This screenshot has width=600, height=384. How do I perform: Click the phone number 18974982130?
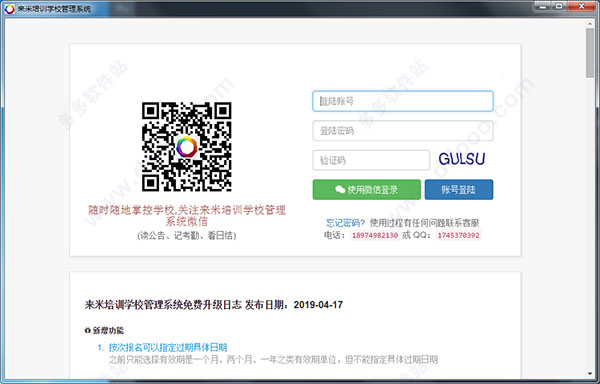pos(375,235)
